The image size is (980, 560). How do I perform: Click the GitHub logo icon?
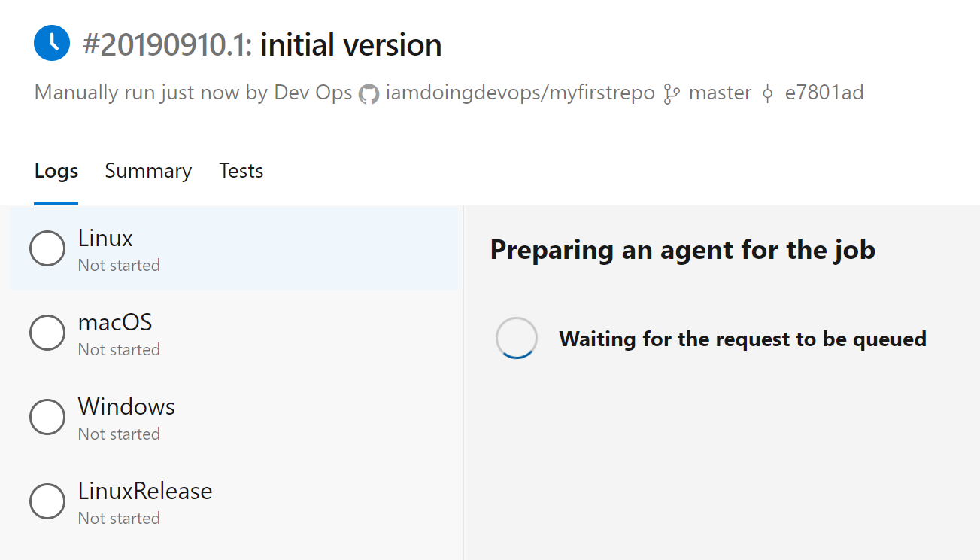coord(369,94)
